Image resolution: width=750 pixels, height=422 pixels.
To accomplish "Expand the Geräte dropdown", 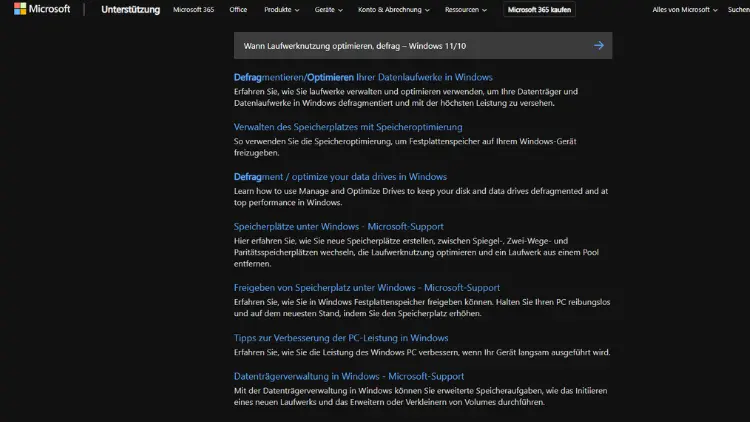I will point(329,10).
